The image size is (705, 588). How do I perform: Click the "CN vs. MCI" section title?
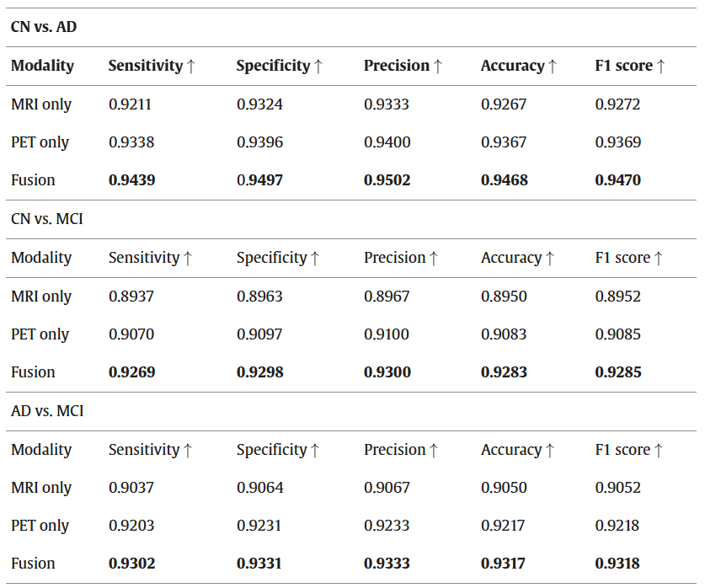pos(46,219)
